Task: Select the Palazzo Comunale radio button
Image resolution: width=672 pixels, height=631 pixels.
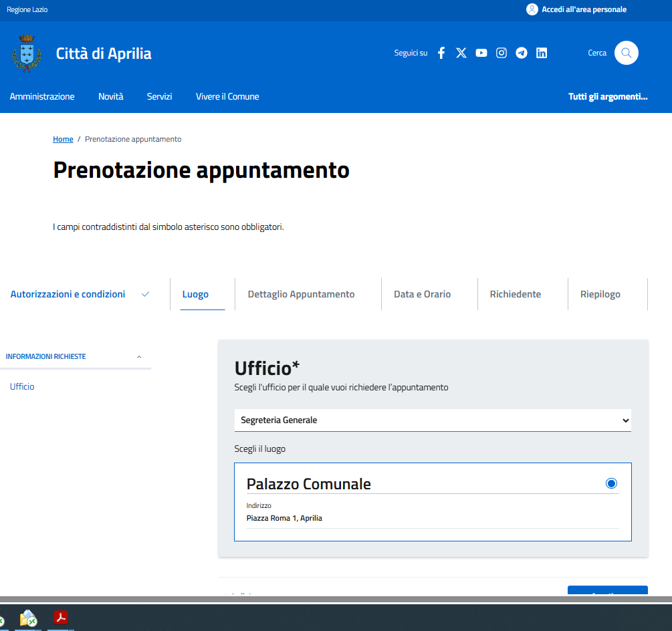Action: [611, 483]
